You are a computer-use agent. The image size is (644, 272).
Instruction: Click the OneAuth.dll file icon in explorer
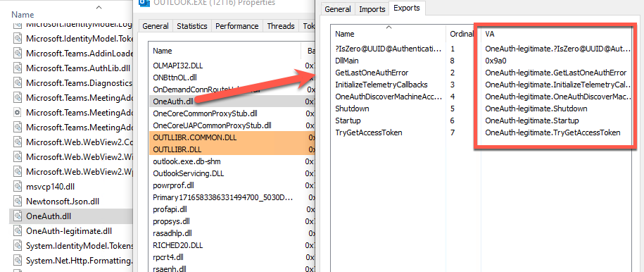coord(18,216)
